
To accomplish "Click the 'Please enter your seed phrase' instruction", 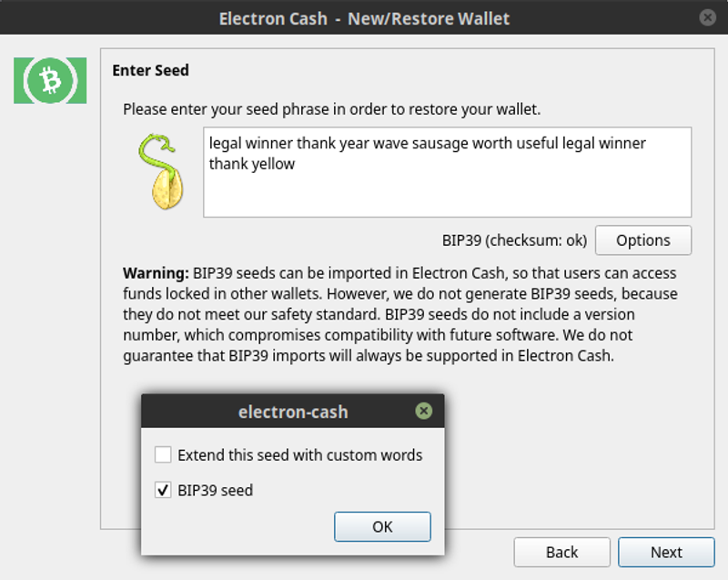I will [331, 109].
